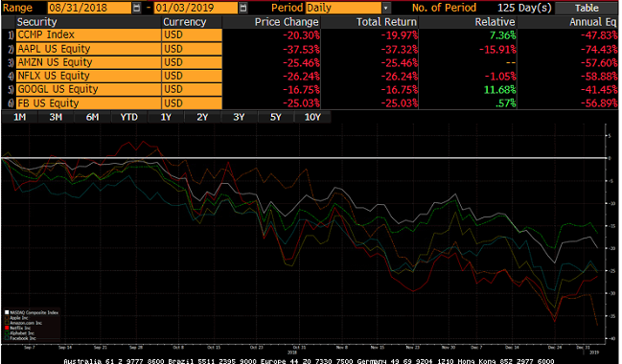Edit the start date 08/31/2018 field
This screenshot has width=622, height=364.
click(90, 8)
